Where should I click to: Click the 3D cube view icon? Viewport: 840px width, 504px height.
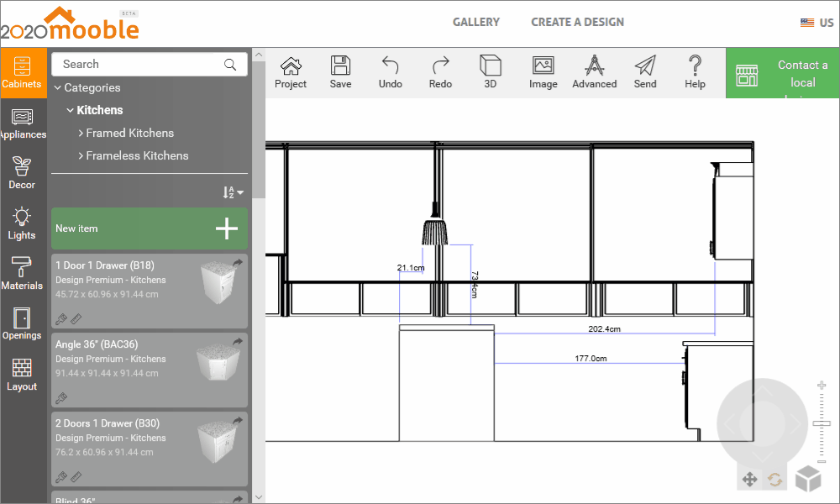coord(808,478)
